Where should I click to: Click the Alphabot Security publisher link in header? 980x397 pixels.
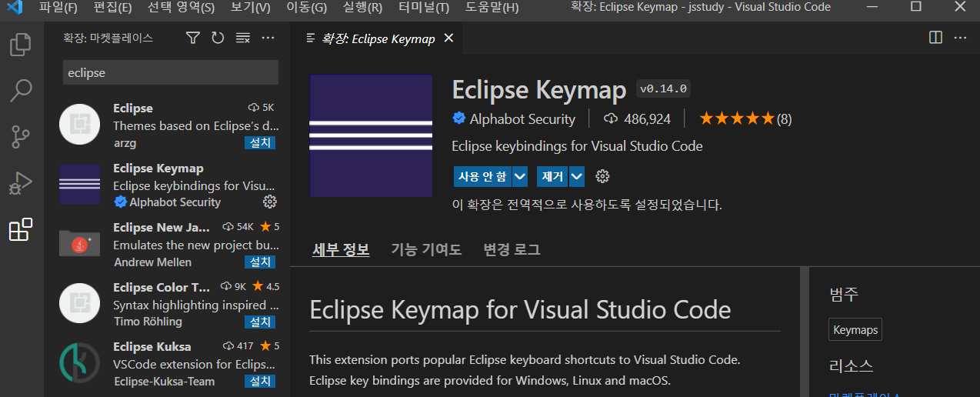522,118
